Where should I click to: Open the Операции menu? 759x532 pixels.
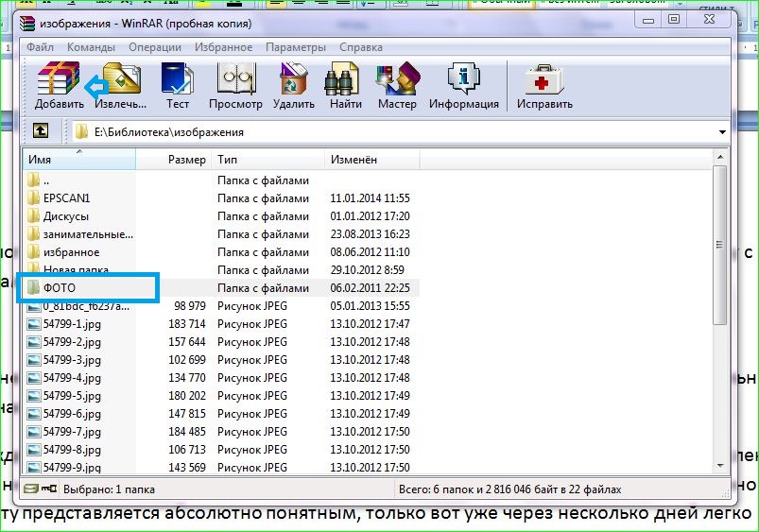[155, 47]
